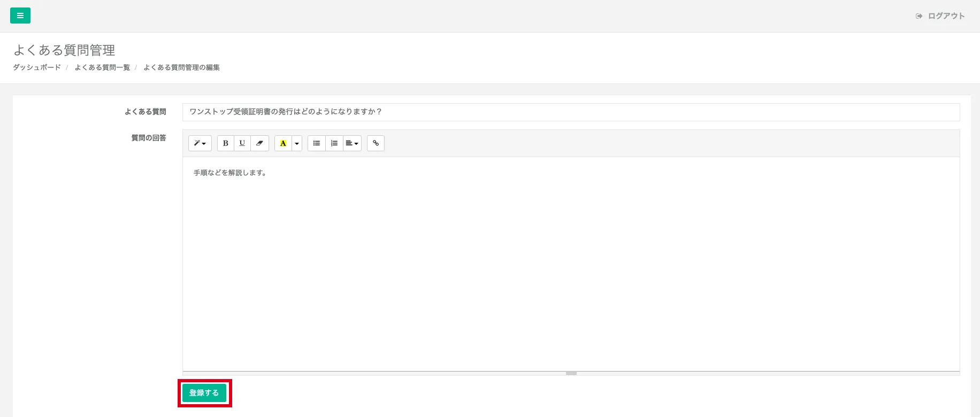The width and height of the screenshot is (980, 417).
Task: Toggle underline formatting
Action: click(242, 143)
